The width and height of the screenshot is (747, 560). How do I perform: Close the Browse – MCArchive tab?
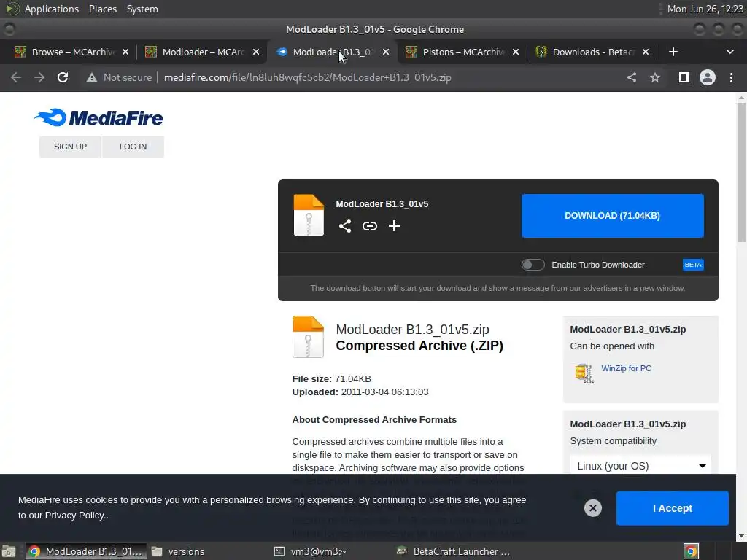pos(125,52)
